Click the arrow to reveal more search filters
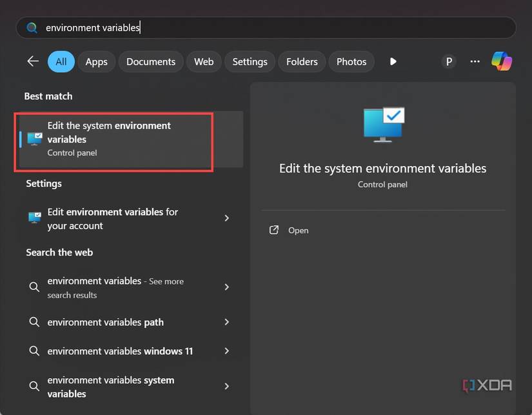Viewport: 532px width, 415px height. [x=393, y=61]
